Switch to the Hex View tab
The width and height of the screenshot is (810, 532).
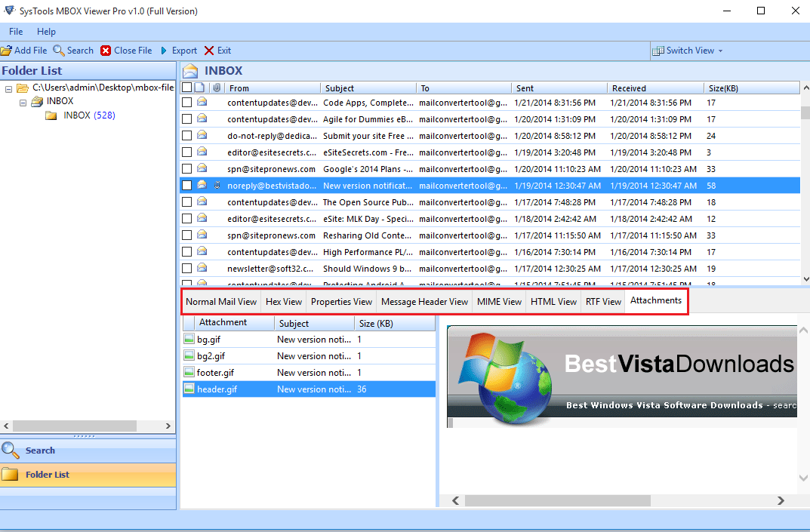coord(283,301)
